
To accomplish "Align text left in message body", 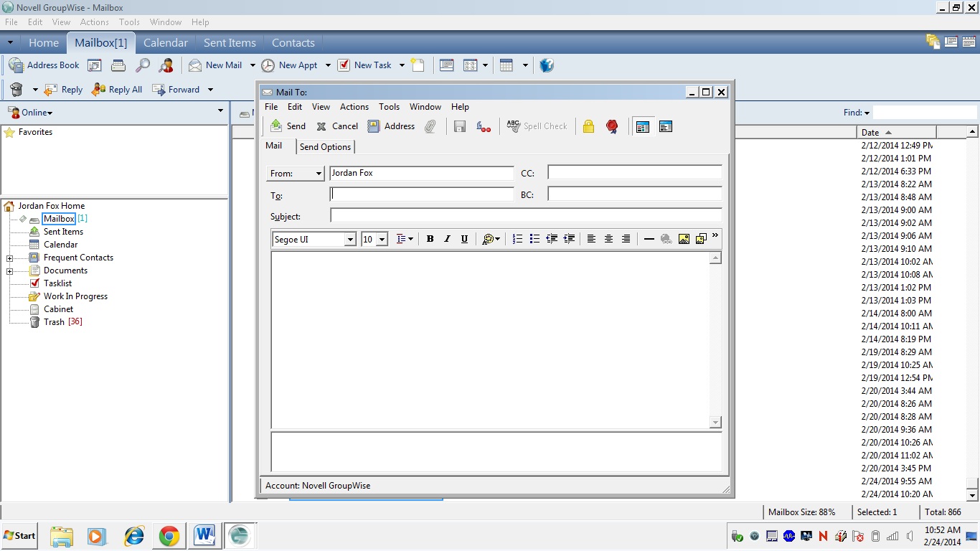I will coord(591,239).
